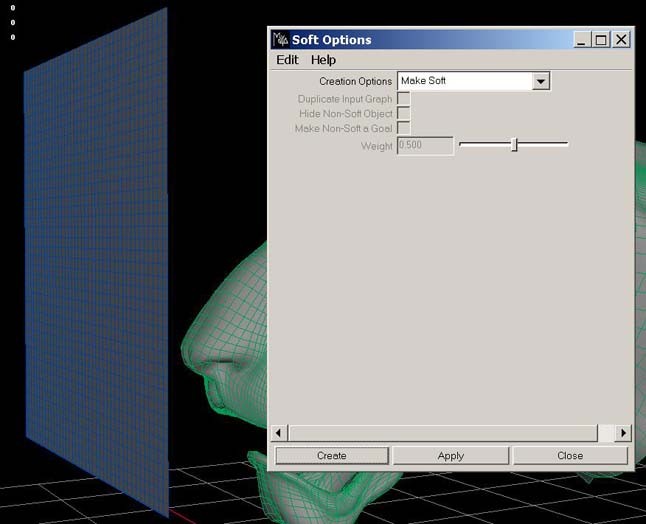646x524 pixels.
Task: Click the Weight value input field
Action: [x=425, y=145]
